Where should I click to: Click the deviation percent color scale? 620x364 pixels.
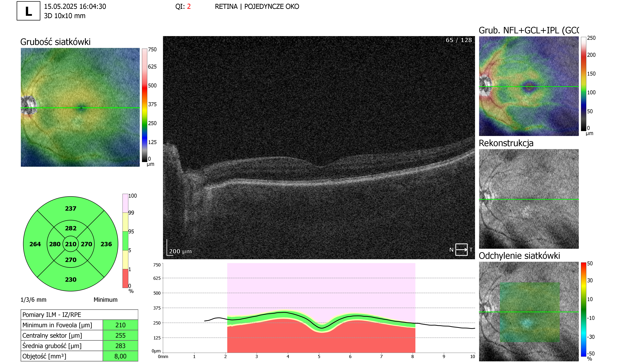[583, 309]
